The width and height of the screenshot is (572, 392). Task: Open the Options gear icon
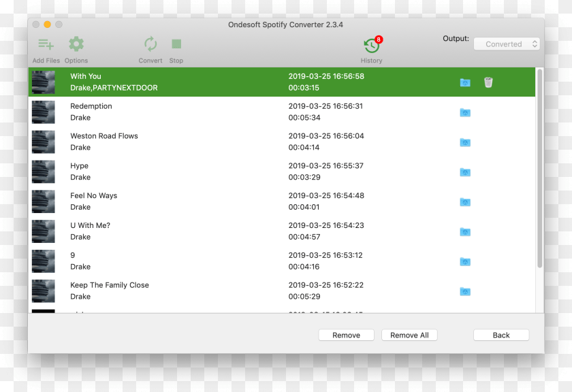[76, 44]
